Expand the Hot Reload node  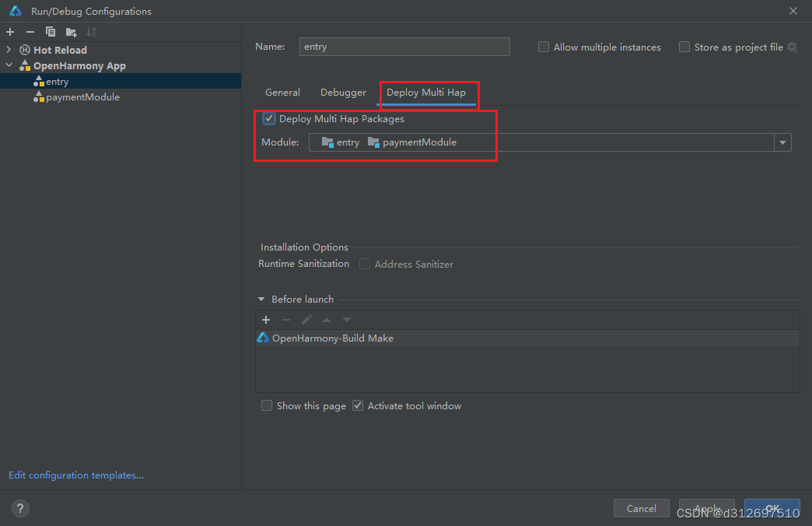tap(9, 50)
